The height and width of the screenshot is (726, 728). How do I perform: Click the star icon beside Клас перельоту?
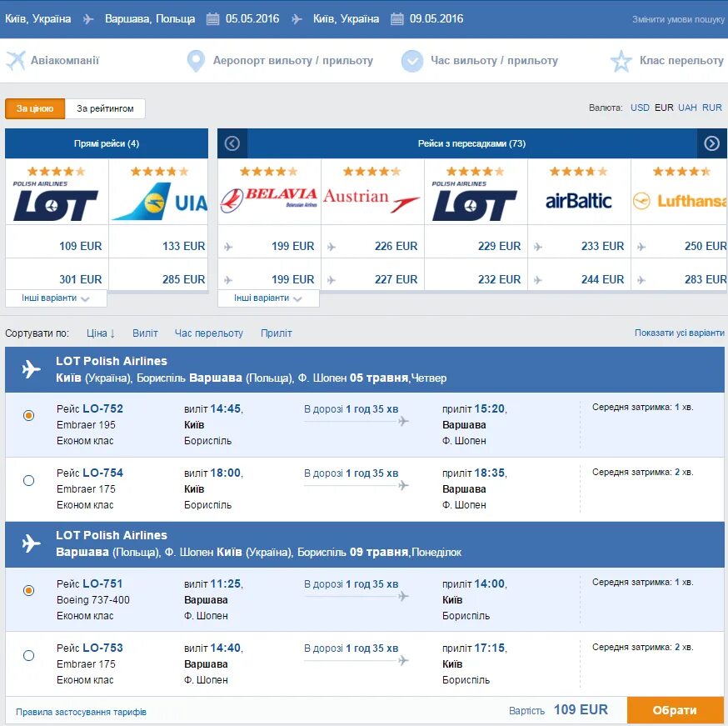pos(621,61)
